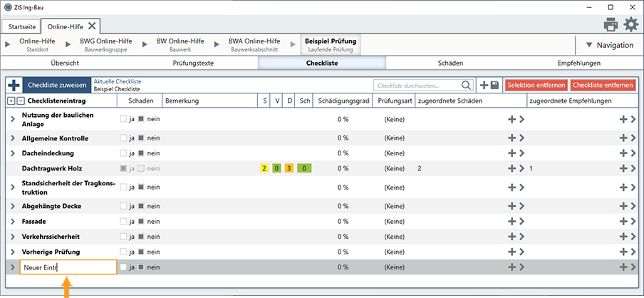Add a damage to the Dachtragwerk Holz row

pyautogui.click(x=511, y=168)
